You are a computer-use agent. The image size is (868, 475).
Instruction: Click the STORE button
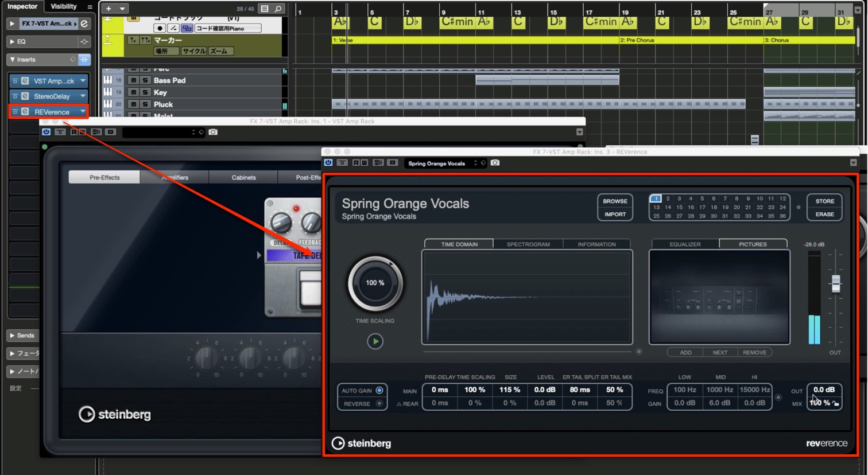[825, 201]
